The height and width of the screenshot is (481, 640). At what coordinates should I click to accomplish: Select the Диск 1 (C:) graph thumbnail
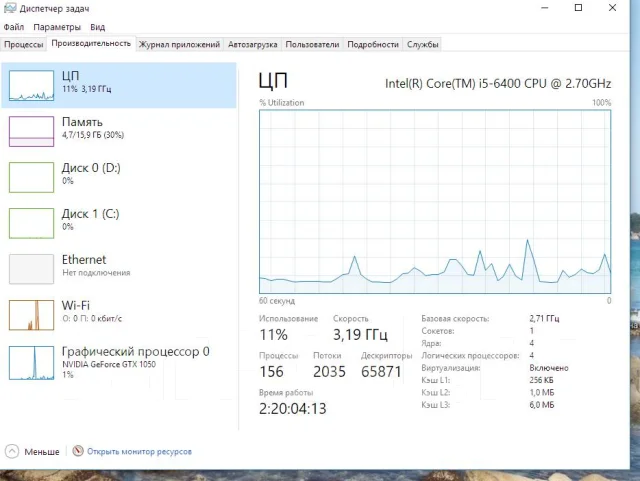(x=31, y=223)
